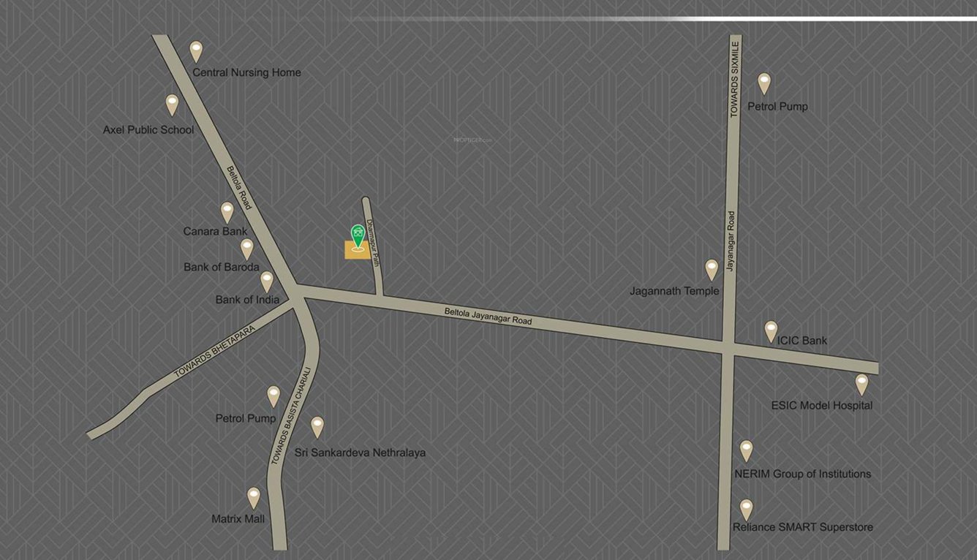Select the Bank of India marker

265,280
